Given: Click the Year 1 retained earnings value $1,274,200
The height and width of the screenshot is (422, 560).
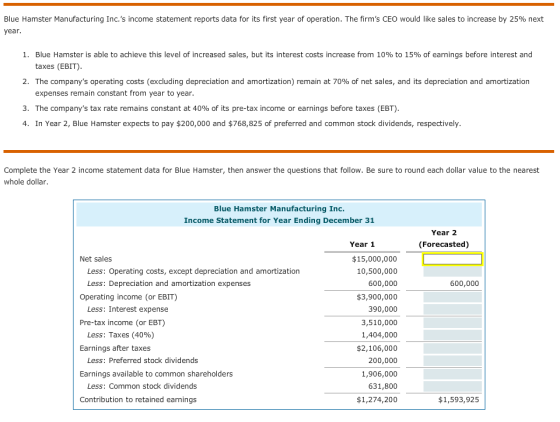Looking at the screenshot, I should (377, 400).
